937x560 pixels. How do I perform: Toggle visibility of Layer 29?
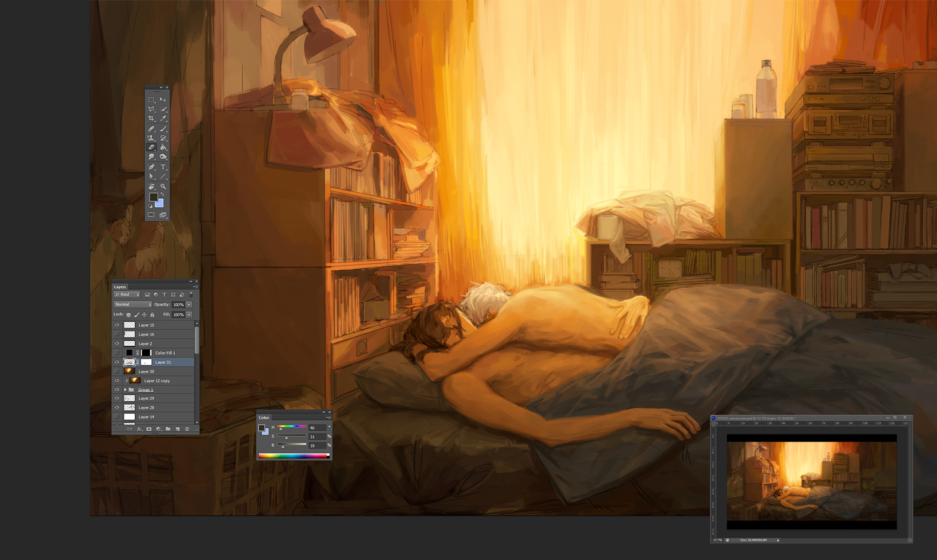pyautogui.click(x=117, y=398)
